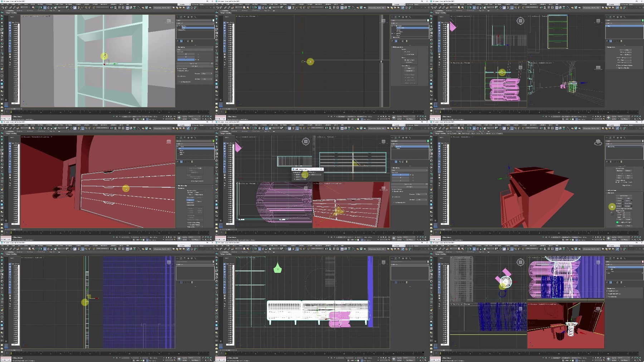The width and height of the screenshot is (644, 362).
Task: Top-left screenshot: open the Create command panel tab
Action: 177,17
